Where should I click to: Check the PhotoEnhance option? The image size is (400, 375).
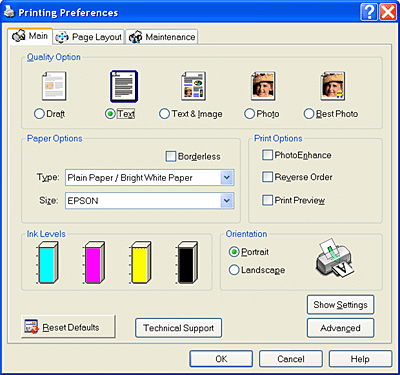click(267, 155)
